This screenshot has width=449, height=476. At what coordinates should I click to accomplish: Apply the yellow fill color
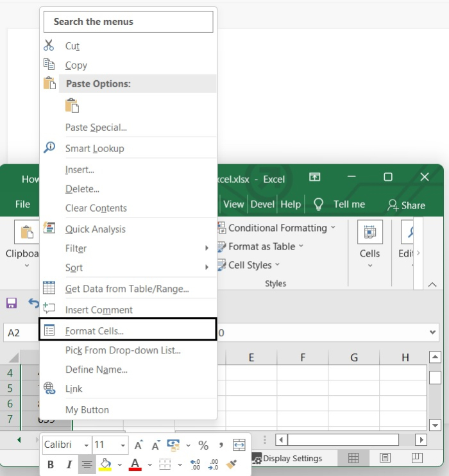105,464
